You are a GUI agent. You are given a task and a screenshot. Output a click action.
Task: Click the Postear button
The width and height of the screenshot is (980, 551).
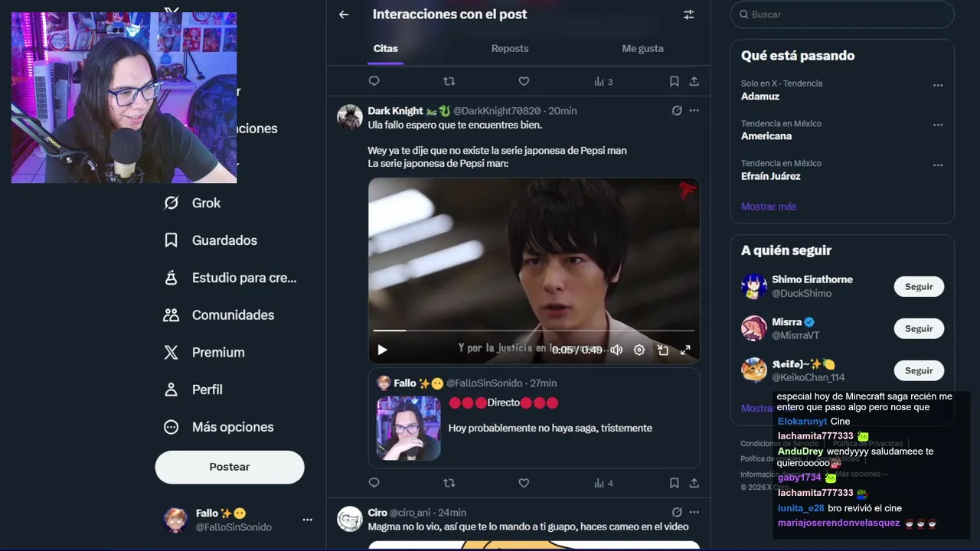point(230,467)
